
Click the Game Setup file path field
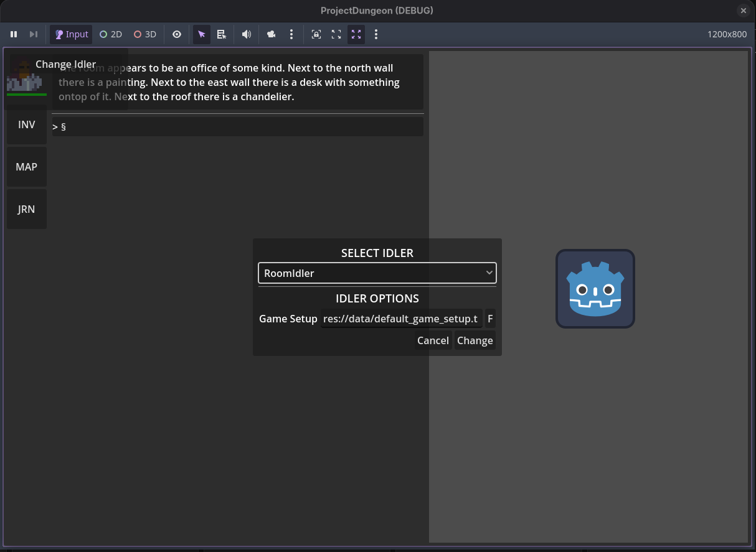point(401,319)
